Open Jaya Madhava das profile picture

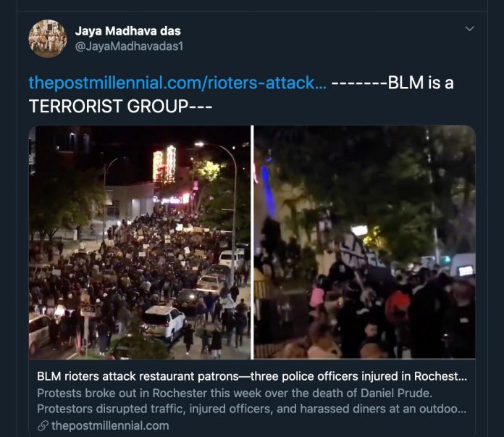(x=48, y=38)
